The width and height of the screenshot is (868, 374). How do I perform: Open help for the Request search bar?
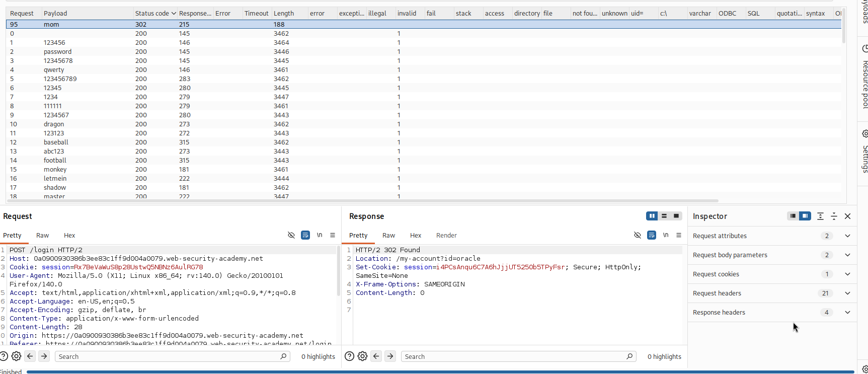pyautogui.click(x=4, y=356)
